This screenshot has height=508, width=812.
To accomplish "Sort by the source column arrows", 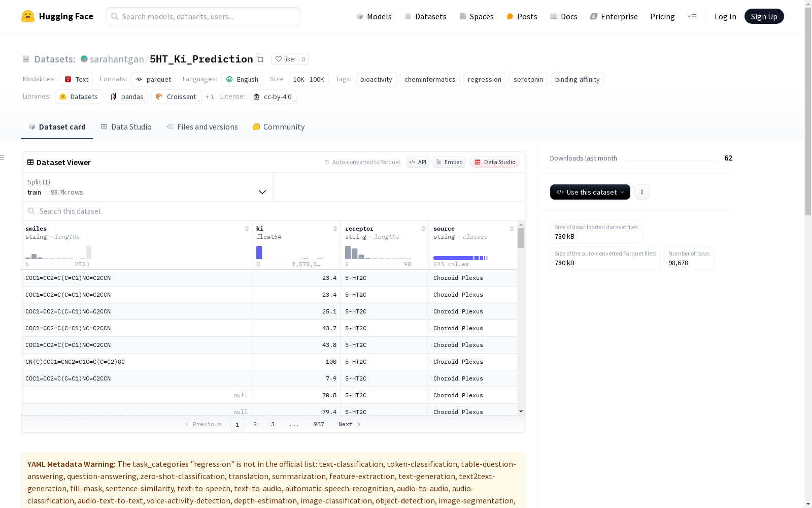I will tap(512, 229).
